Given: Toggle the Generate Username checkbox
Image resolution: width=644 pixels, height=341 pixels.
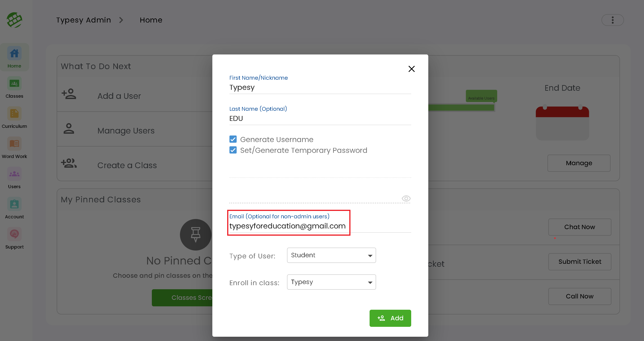Looking at the screenshot, I should click(x=233, y=139).
